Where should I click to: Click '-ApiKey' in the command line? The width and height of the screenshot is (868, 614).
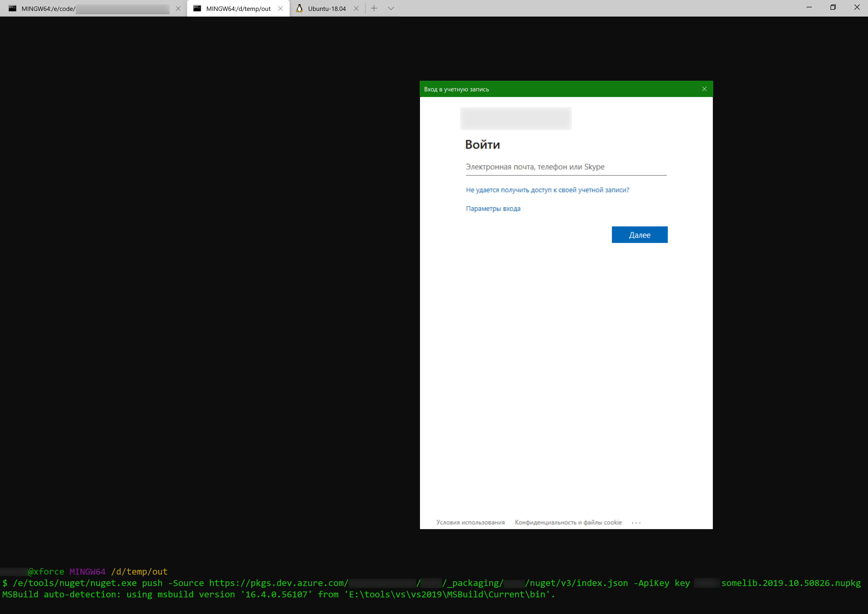coord(651,583)
